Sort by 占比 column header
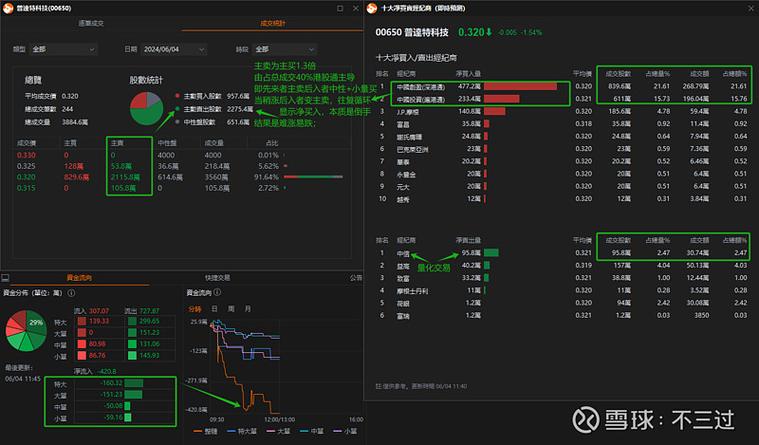Screen dimensions: 759x445 (x=272, y=143)
